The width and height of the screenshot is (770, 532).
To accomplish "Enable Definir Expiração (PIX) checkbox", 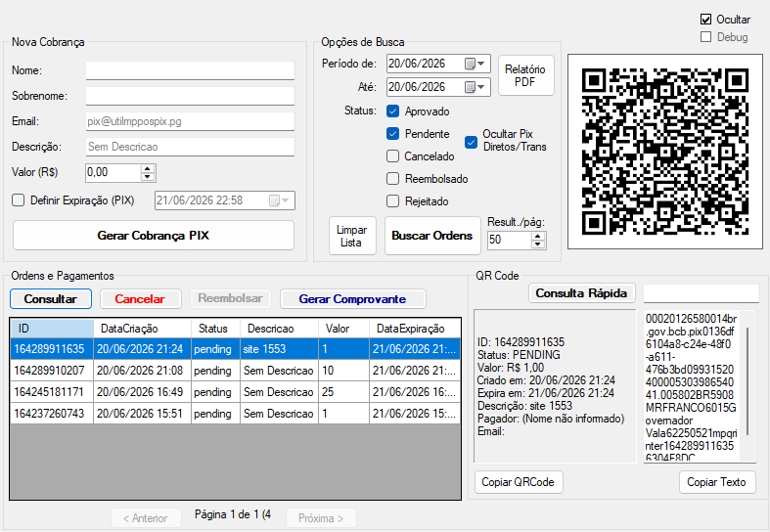I will (19, 200).
